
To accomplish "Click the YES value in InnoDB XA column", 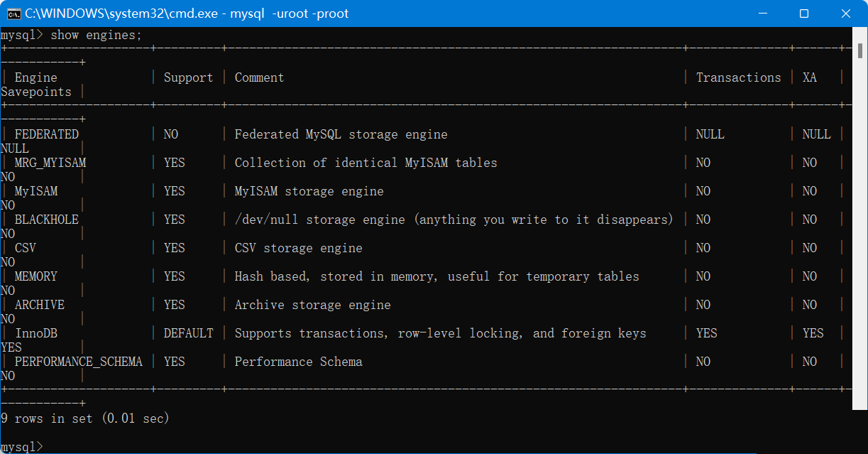I will pos(813,333).
